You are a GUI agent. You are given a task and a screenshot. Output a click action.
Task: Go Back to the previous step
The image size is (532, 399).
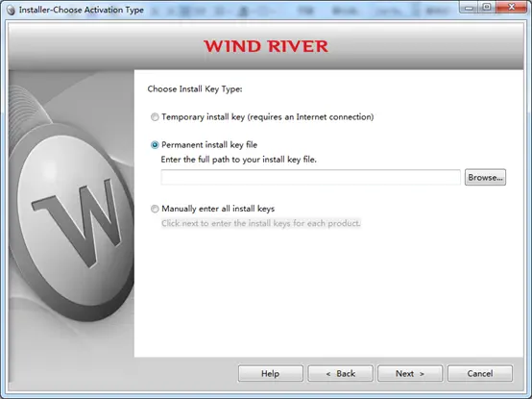(340, 374)
